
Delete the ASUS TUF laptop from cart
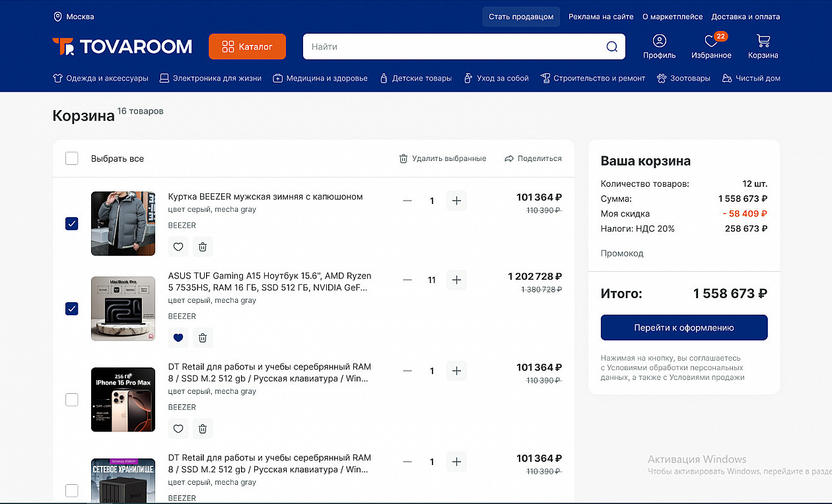(x=203, y=338)
